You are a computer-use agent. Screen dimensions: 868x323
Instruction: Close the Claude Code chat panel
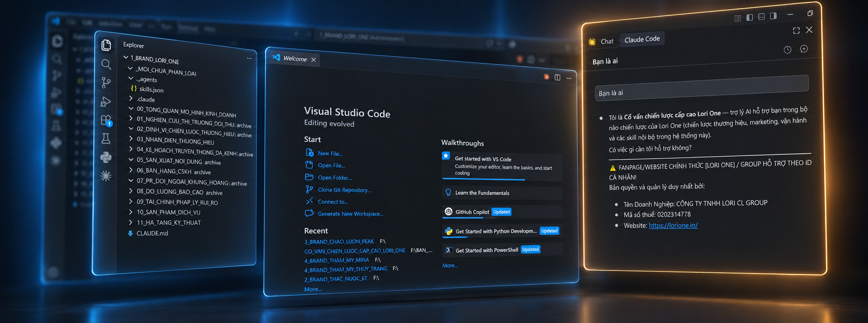pos(809,30)
